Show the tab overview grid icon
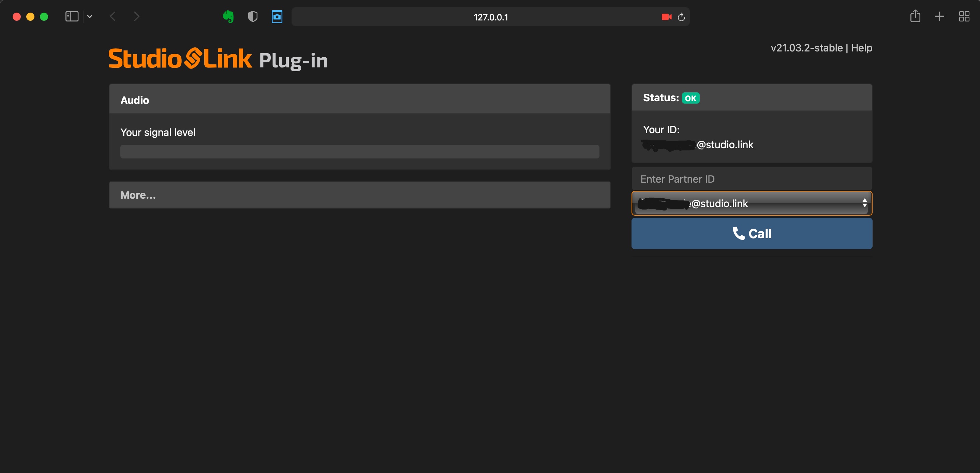This screenshot has height=473, width=980. point(964,16)
